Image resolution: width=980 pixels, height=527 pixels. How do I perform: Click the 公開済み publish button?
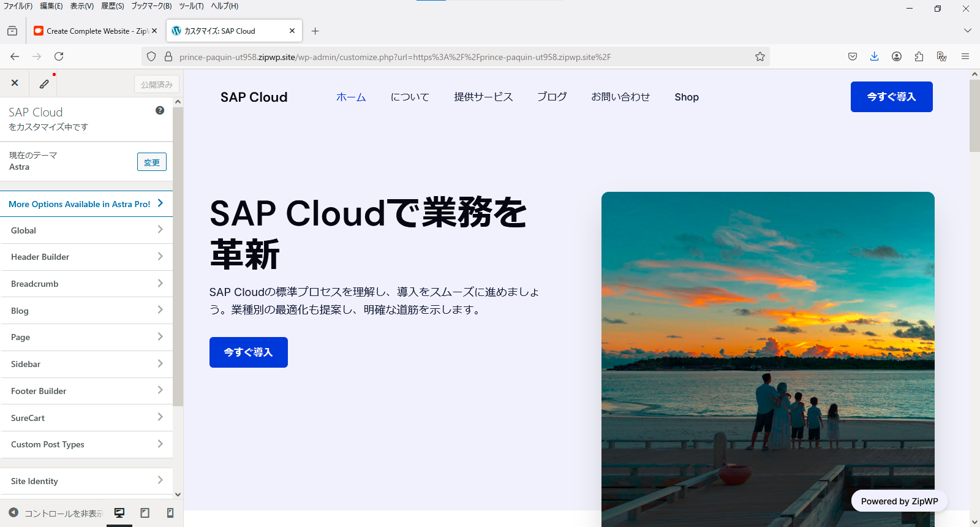click(x=157, y=85)
